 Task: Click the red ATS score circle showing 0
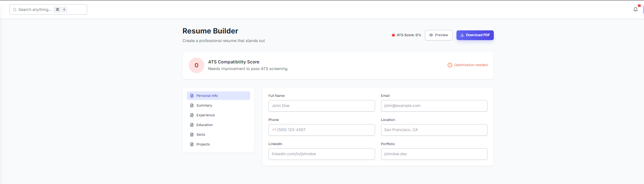pos(197,65)
